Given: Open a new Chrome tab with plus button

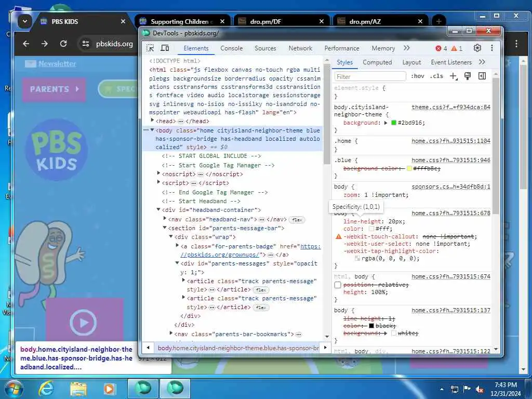Looking at the screenshot, I should 438,21.
